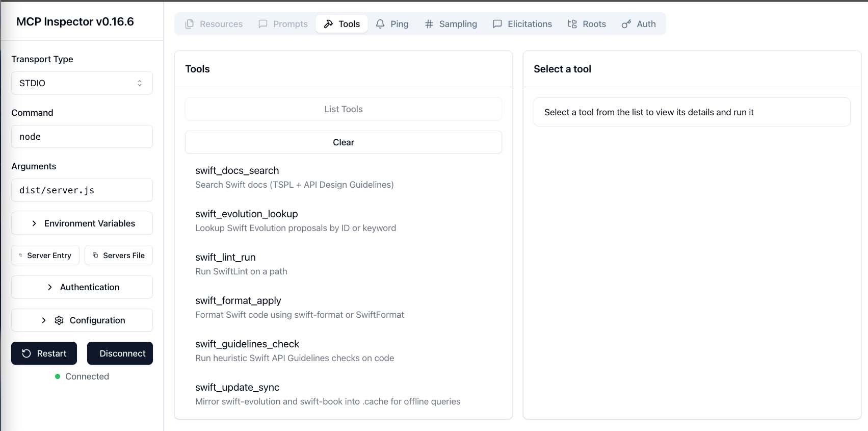
Task: Expand the Configuration section chevron
Action: (x=44, y=320)
